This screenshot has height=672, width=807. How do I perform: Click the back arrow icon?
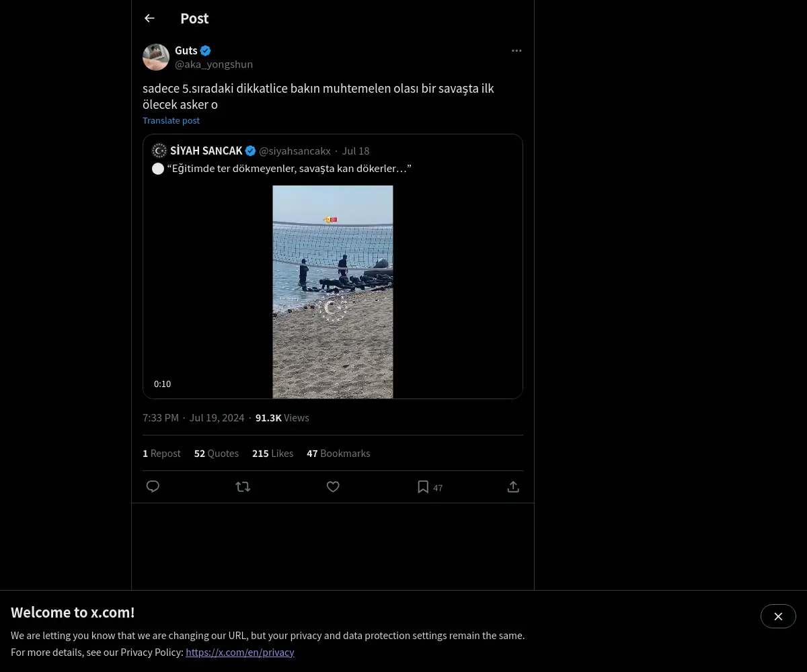pos(149,18)
